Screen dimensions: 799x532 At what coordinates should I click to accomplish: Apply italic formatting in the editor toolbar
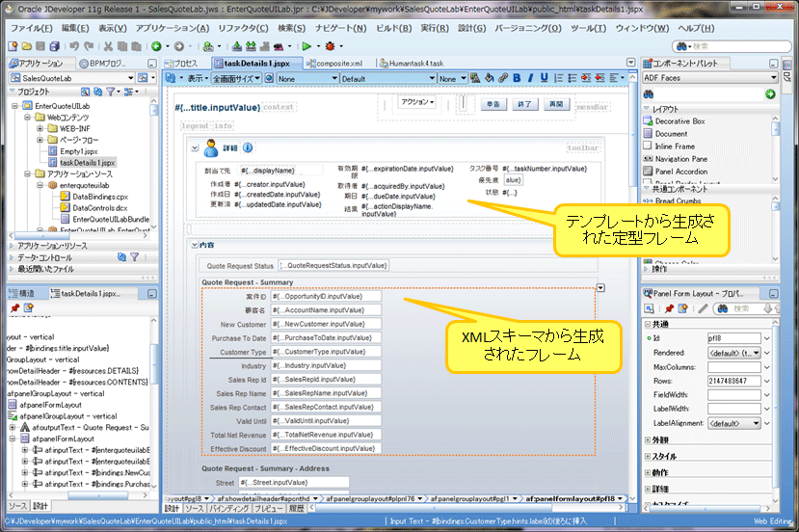click(530, 78)
